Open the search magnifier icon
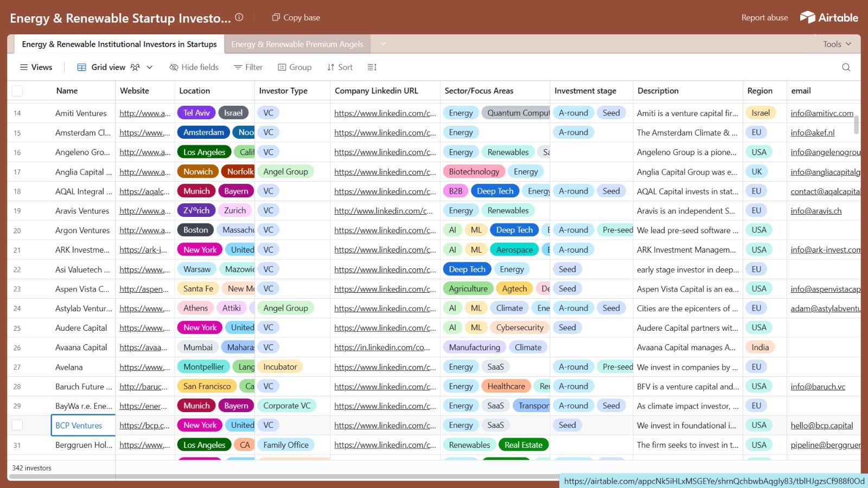The width and height of the screenshot is (868, 488). [x=846, y=67]
